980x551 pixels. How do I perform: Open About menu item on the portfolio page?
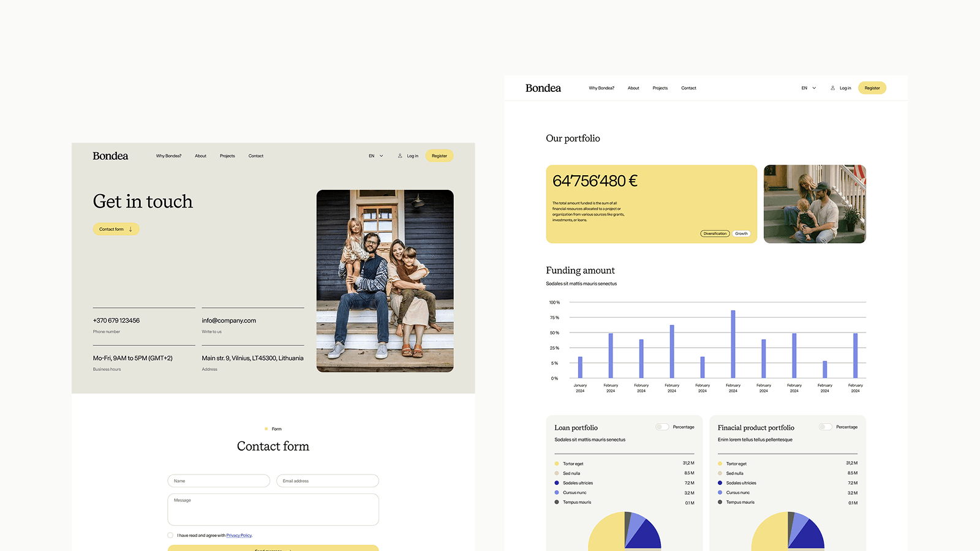coord(633,88)
